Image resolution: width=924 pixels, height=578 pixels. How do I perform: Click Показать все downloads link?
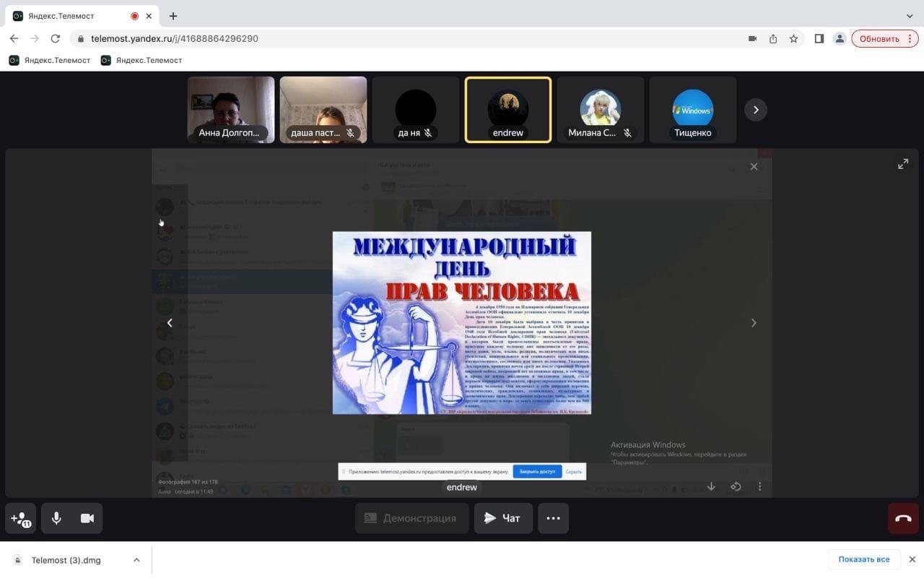(x=863, y=559)
